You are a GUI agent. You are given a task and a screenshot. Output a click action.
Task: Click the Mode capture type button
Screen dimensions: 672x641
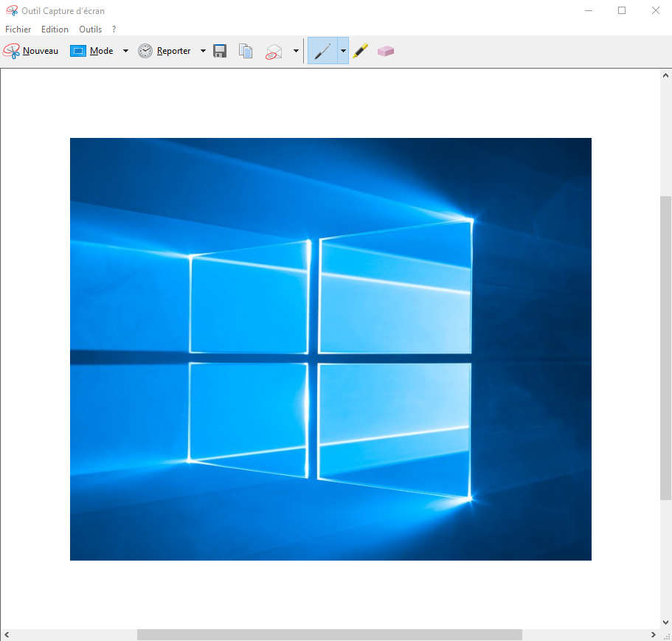tap(92, 51)
